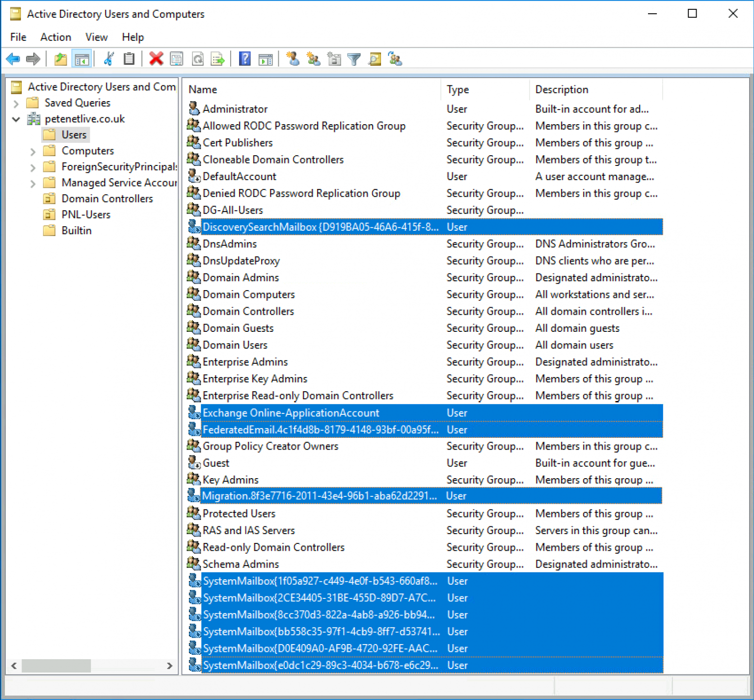Find objects using the magnifier toolbar icon
Viewport: 754px width, 700px height.
(x=375, y=59)
